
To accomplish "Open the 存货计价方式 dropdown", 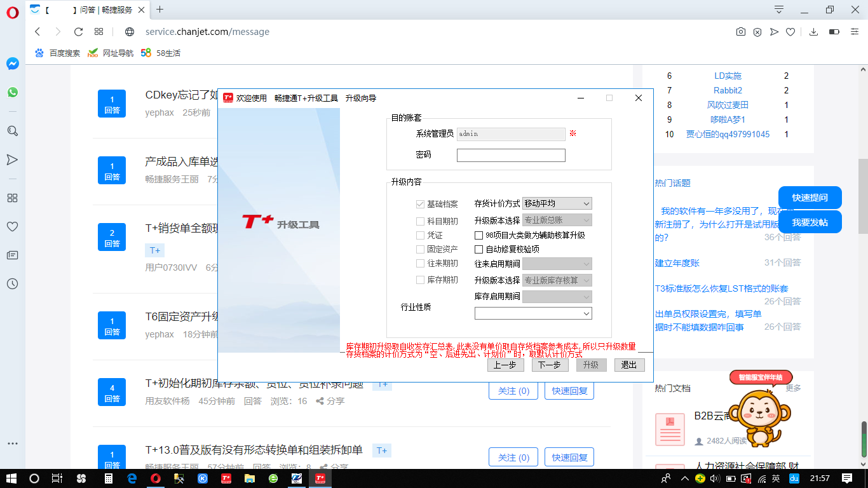I will tap(557, 203).
